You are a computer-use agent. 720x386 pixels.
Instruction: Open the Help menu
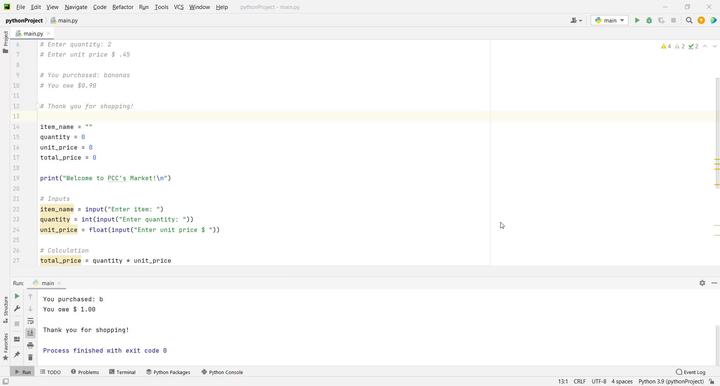click(222, 7)
